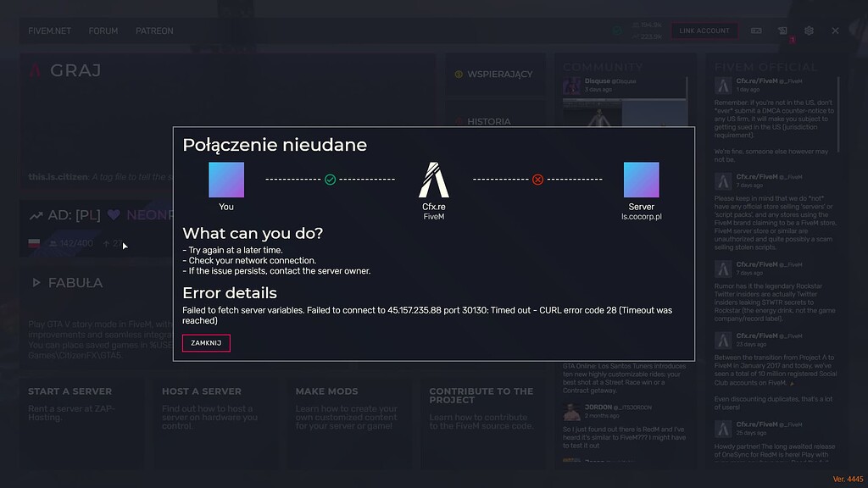Click the green successful-connection check icon

coord(330,180)
